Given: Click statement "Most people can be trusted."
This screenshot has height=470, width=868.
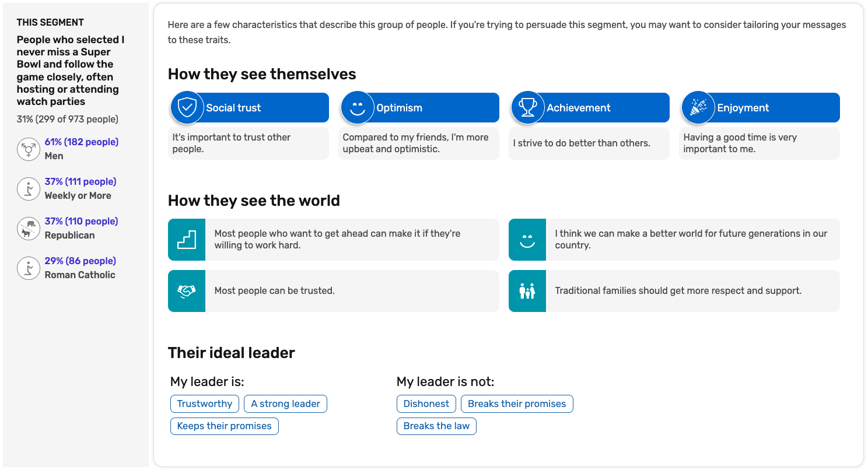Looking at the screenshot, I should click(x=275, y=290).
